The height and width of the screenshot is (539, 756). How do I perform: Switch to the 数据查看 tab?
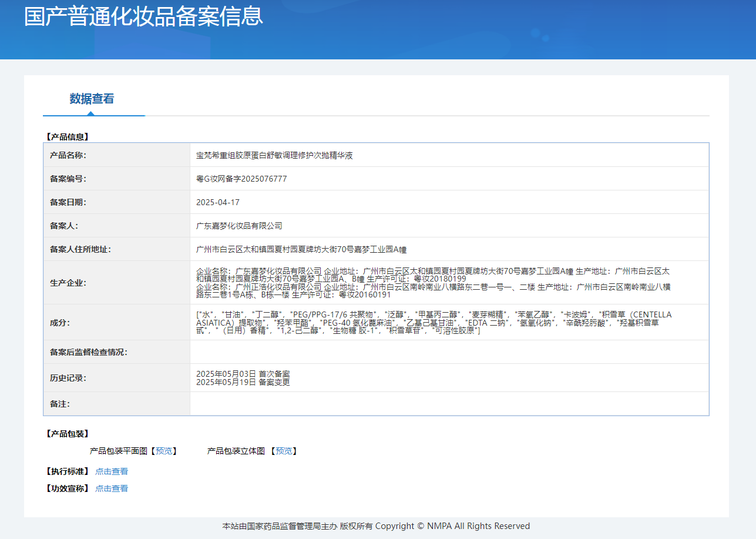tap(92, 99)
